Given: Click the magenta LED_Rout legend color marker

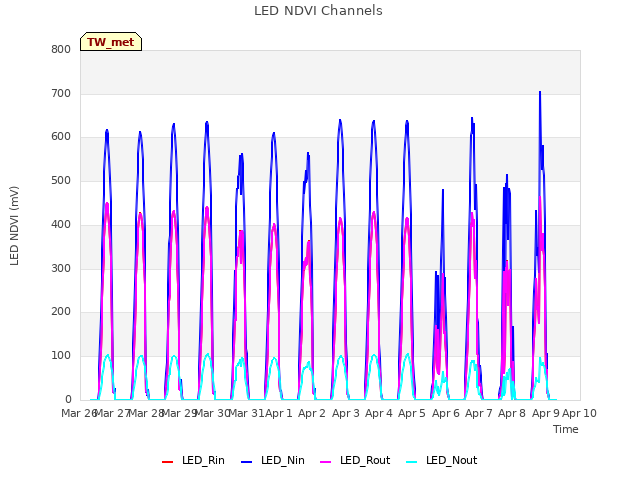Looking at the screenshot, I should coord(326,462).
